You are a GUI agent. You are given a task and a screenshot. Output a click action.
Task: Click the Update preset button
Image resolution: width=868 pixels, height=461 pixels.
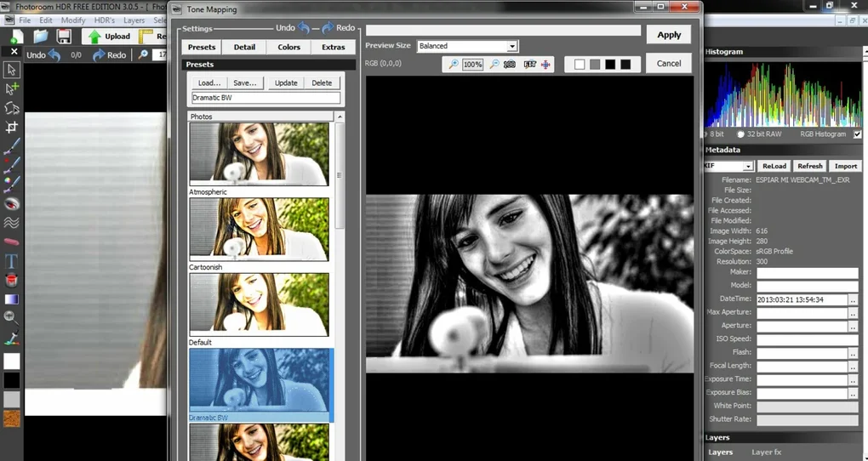point(286,83)
